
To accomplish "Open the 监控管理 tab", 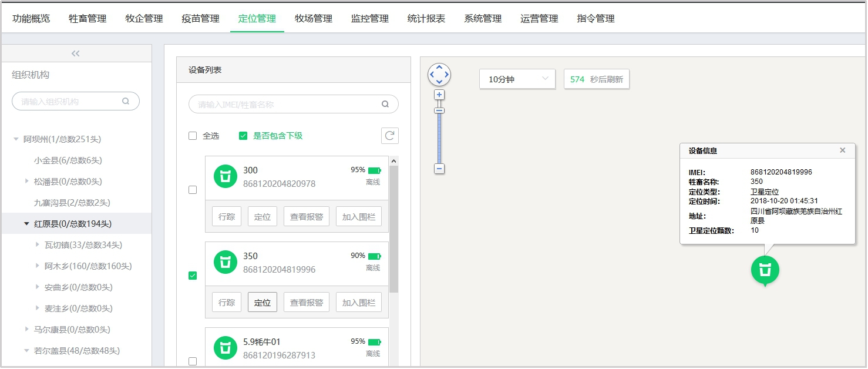I will [370, 18].
